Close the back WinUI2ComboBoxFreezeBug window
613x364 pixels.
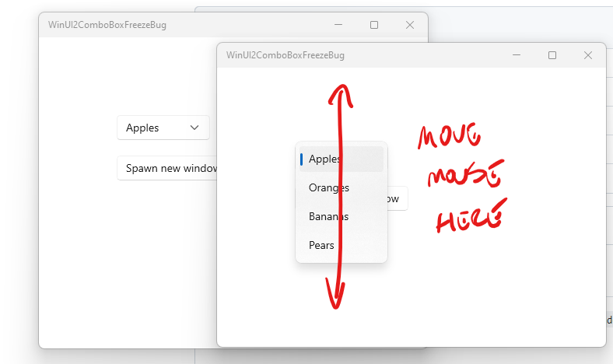[410, 25]
